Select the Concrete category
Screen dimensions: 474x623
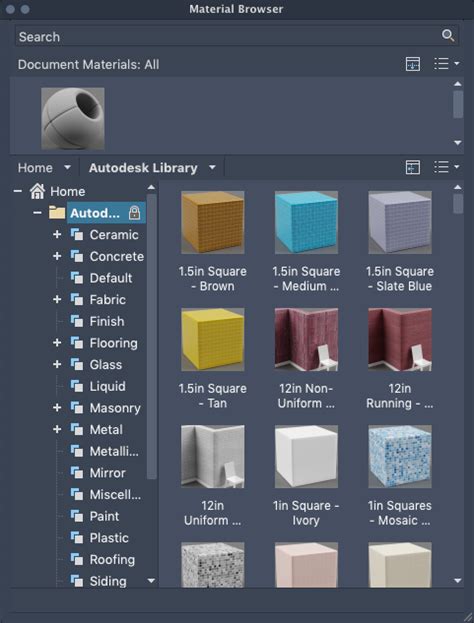coord(116,257)
